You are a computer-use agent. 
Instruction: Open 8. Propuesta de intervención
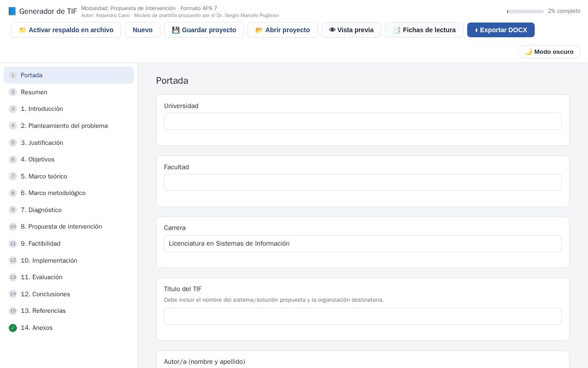point(68,227)
